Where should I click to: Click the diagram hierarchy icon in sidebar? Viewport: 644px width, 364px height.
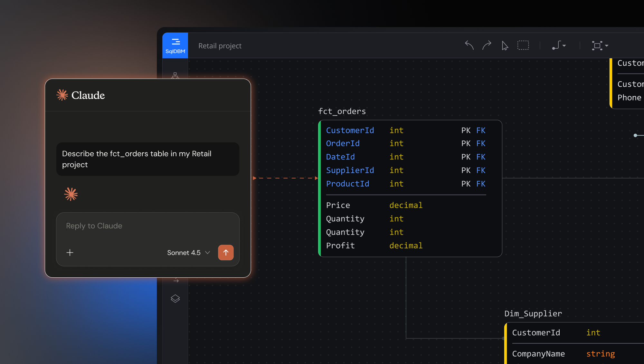(x=175, y=75)
